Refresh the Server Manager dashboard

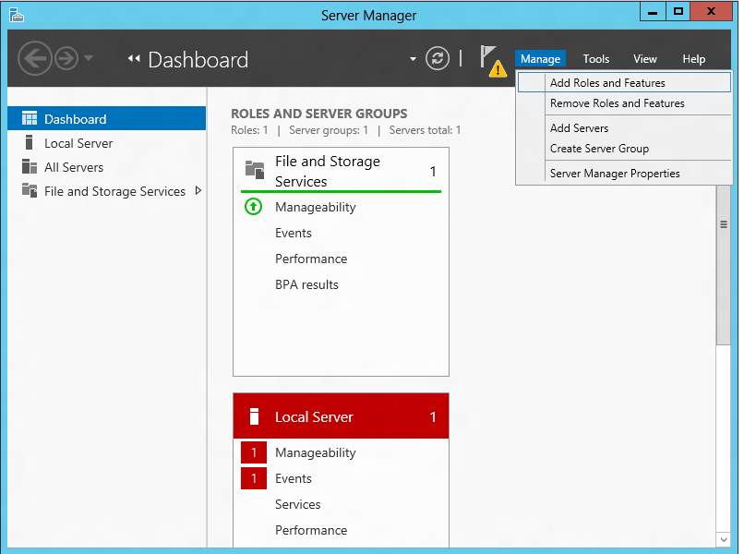438,58
